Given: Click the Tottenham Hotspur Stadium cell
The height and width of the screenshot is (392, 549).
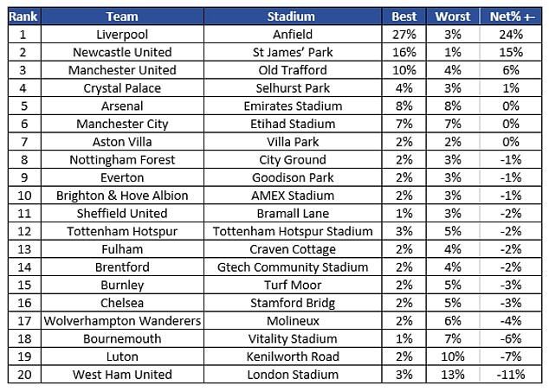Looking at the screenshot, I should [x=291, y=231].
